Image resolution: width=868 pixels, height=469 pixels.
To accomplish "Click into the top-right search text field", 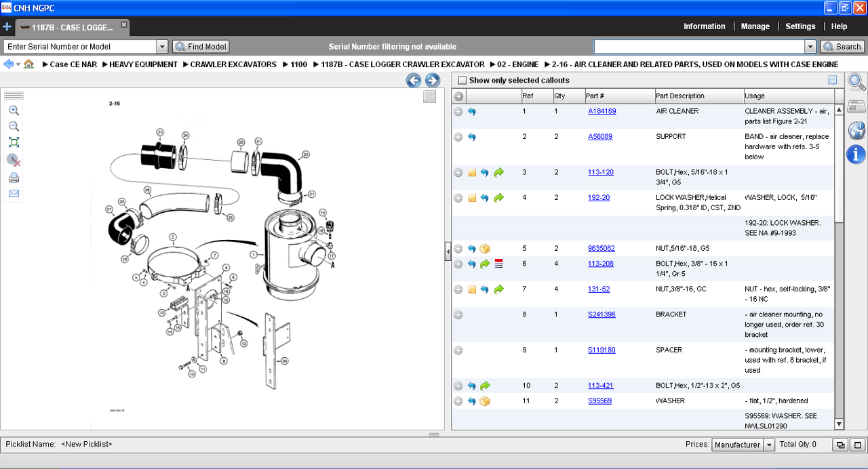I will 699,47.
